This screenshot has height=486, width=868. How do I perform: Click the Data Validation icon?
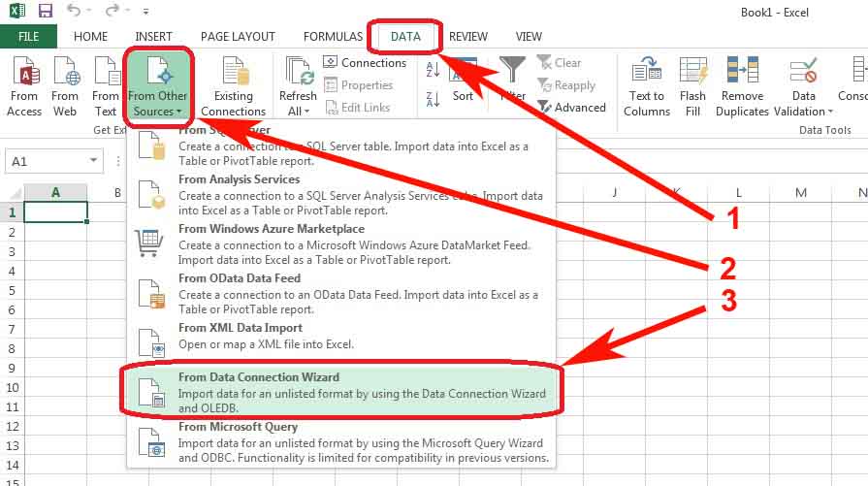tap(803, 71)
